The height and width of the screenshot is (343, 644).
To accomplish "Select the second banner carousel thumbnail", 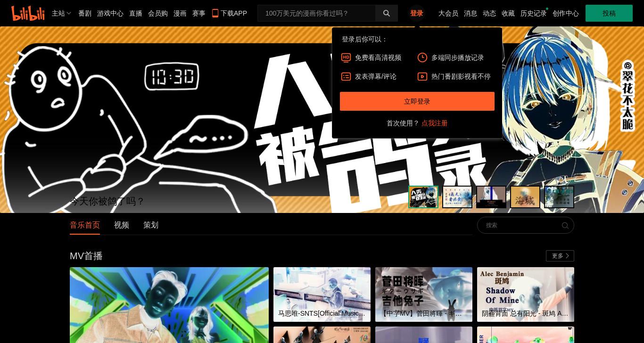I will pyautogui.click(x=457, y=197).
